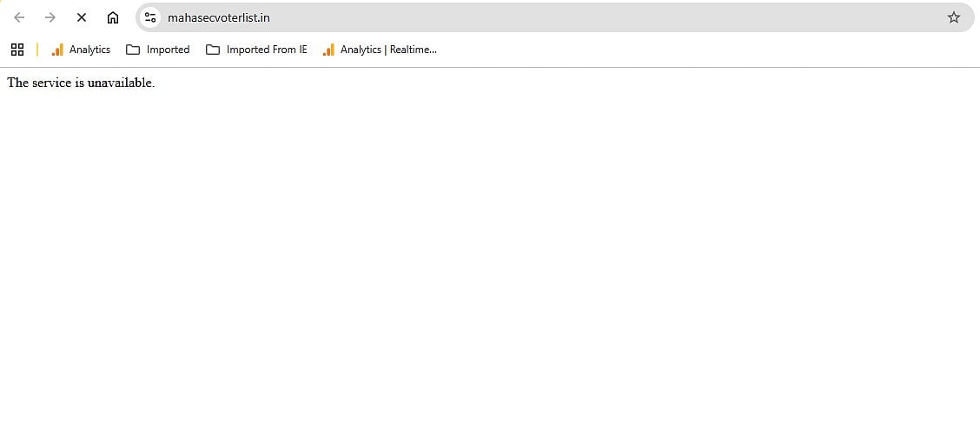Go to the Home page
The width and height of the screenshot is (980, 432).
pos(113,17)
